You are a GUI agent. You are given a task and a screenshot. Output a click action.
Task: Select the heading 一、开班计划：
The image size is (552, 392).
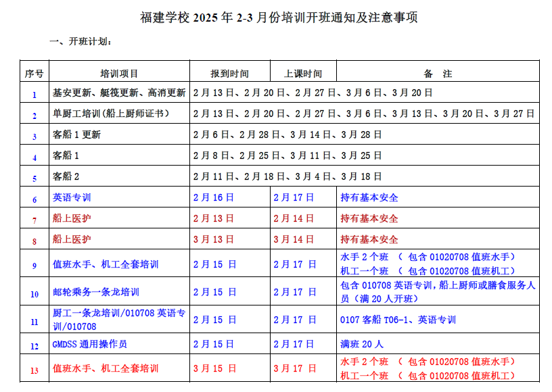click(81, 41)
